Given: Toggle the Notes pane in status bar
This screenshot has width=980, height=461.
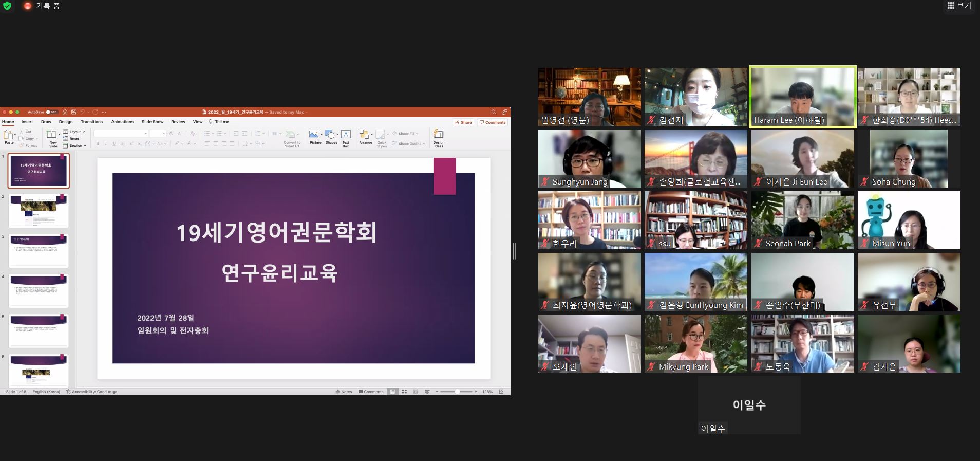Looking at the screenshot, I should pos(344,392).
